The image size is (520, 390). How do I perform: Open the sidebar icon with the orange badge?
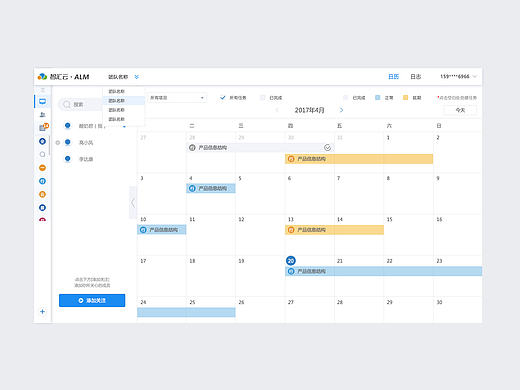[x=43, y=127]
